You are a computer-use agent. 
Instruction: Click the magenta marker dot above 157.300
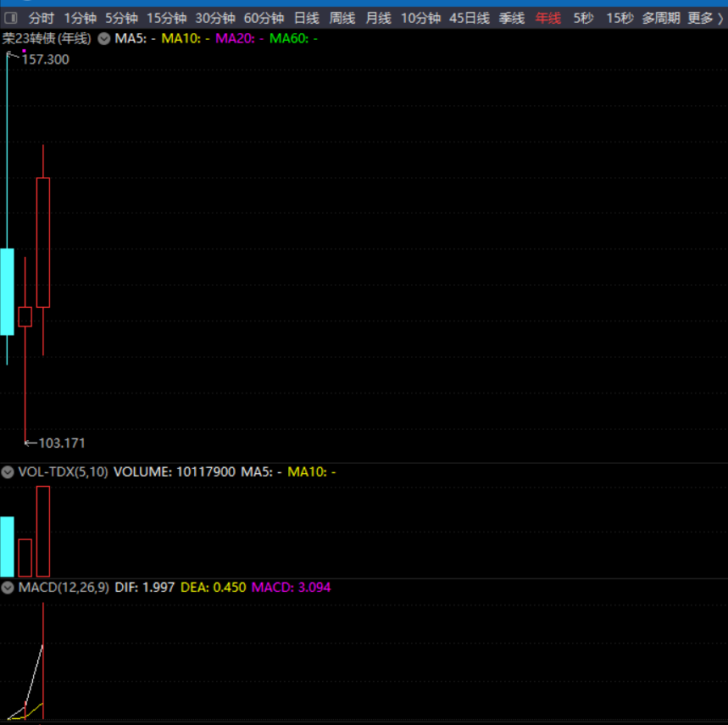24,51
